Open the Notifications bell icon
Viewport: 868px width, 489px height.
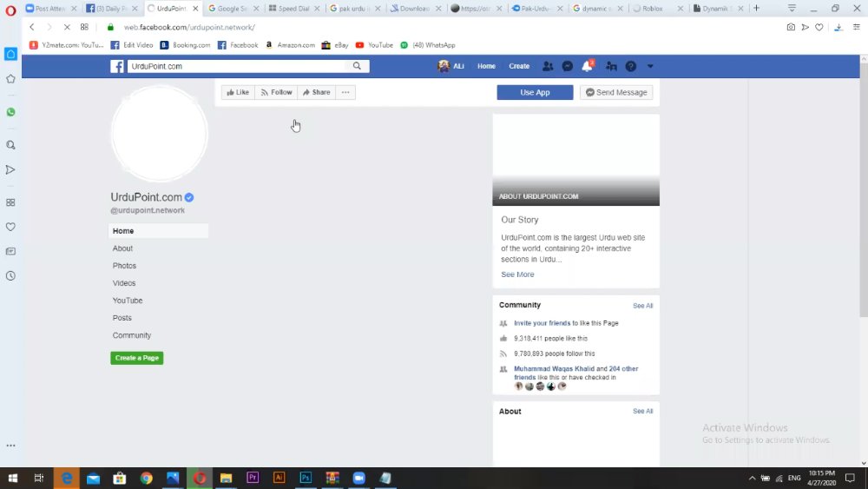pos(588,66)
